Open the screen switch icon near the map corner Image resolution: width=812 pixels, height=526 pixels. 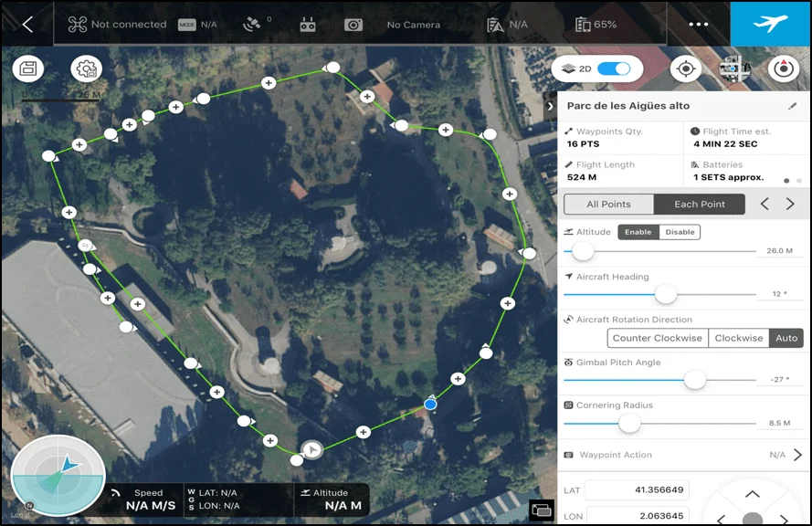coord(541,510)
